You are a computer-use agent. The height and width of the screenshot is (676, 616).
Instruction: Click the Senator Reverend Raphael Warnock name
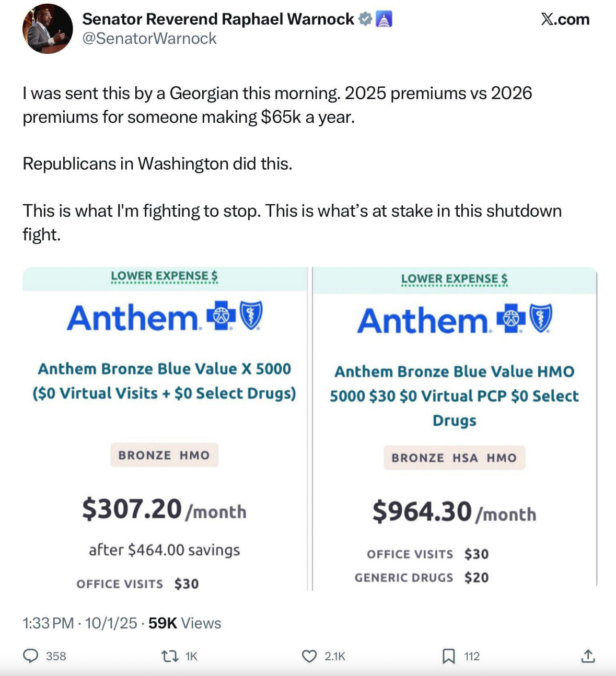click(x=218, y=19)
